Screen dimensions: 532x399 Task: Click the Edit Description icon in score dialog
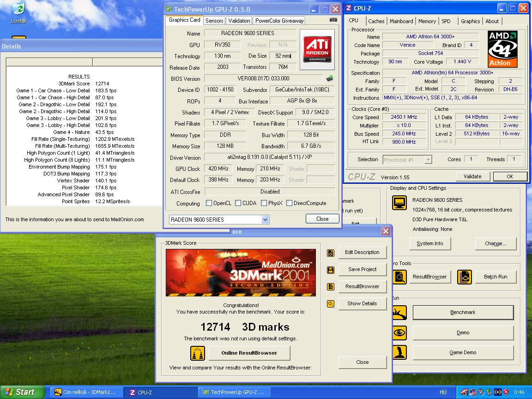(331, 253)
